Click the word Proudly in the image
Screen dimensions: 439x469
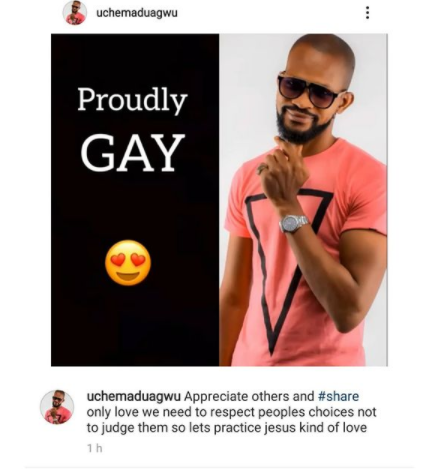pyautogui.click(x=132, y=100)
